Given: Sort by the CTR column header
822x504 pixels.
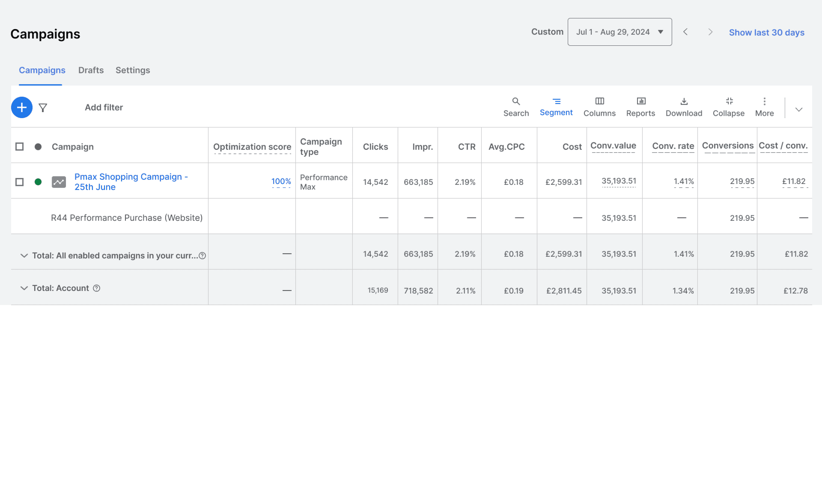Looking at the screenshot, I should [x=467, y=147].
